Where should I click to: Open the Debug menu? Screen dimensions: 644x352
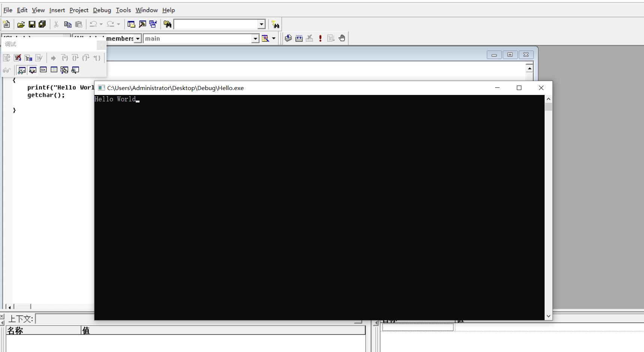pos(102,10)
